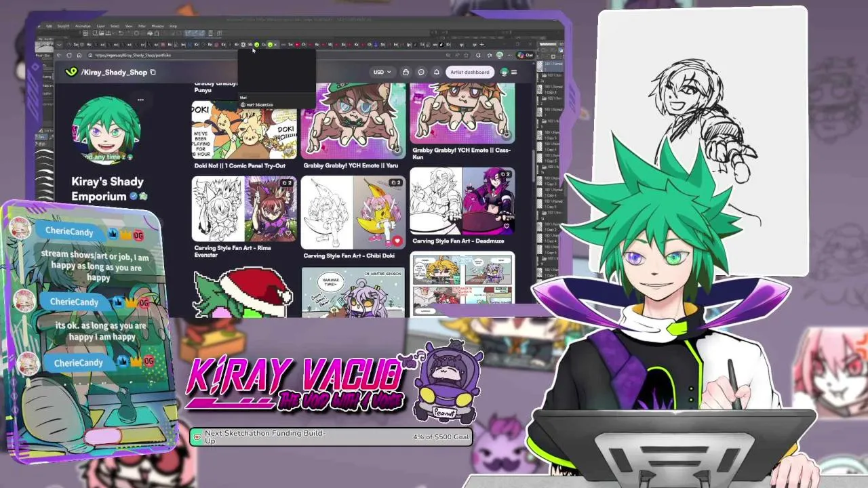Open Clip Studio Window menu

(157, 26)
